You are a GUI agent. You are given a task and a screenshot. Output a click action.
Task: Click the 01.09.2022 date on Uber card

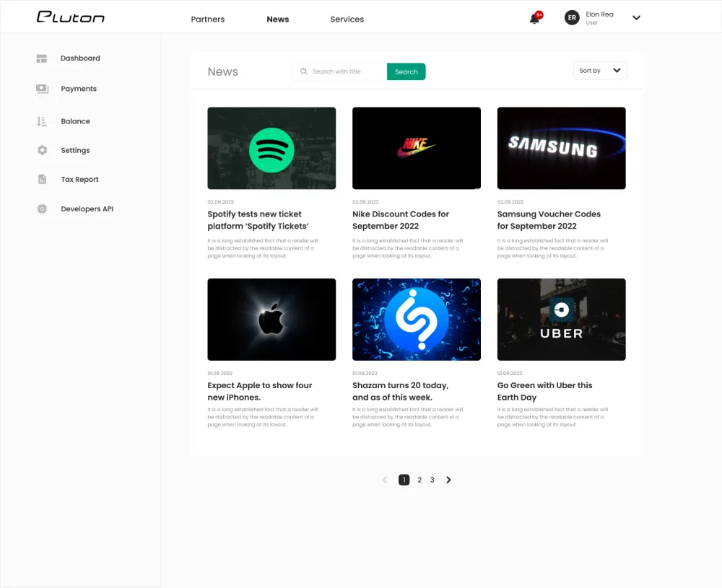(x=510, y=373)
